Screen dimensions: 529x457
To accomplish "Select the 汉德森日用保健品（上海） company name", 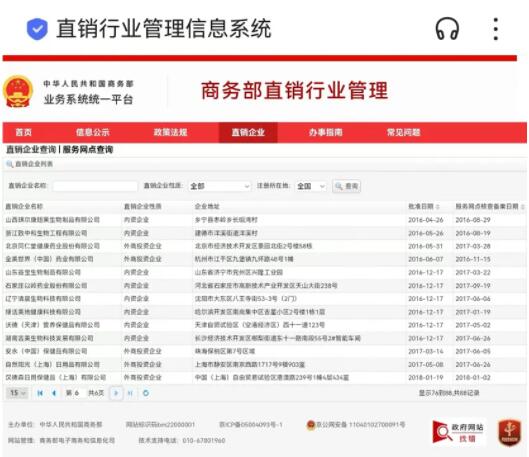I will click(56, 377).
